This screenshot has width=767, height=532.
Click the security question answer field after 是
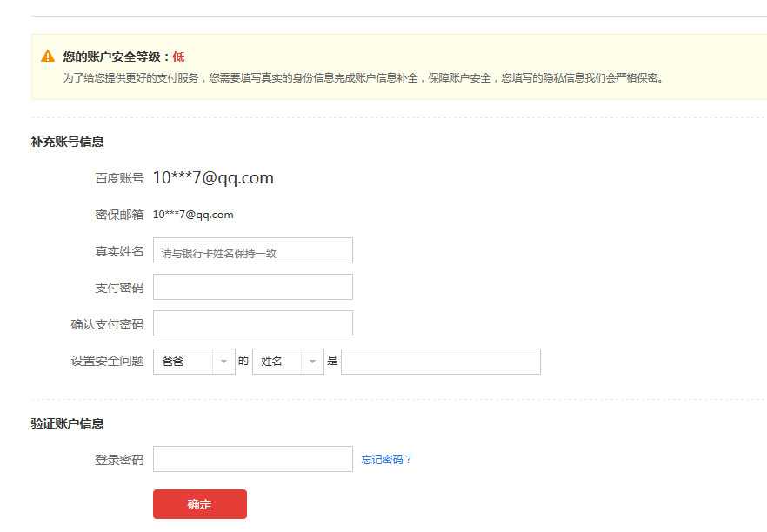coord(439,361)
